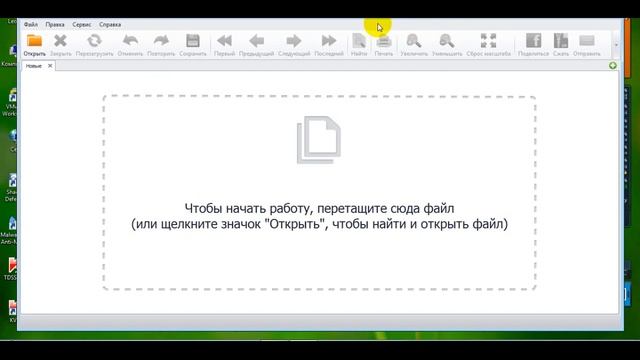The width and height of the screenshot is (640, 360).
Task: Click the Перезагрузить reload icon
Action: 94,41
